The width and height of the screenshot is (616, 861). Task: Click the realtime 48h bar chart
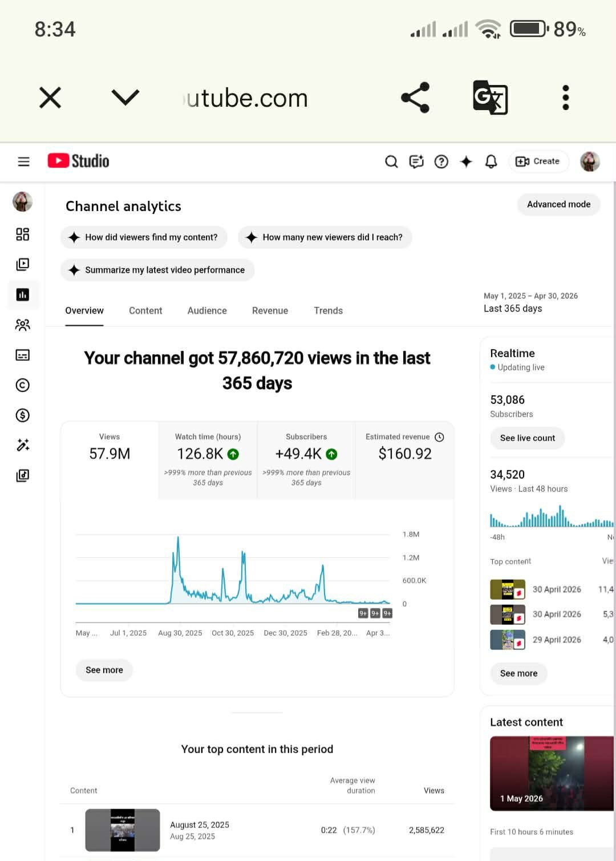click(x=552, y=516)
